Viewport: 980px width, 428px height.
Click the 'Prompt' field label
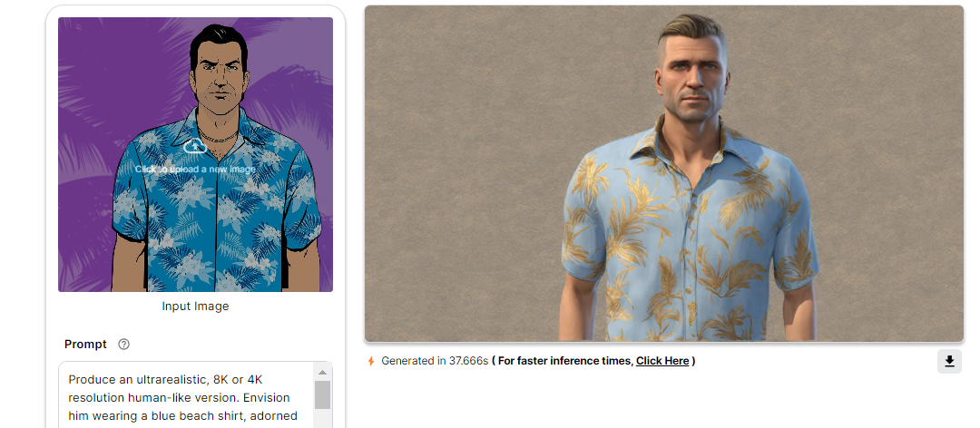[85, 345]
